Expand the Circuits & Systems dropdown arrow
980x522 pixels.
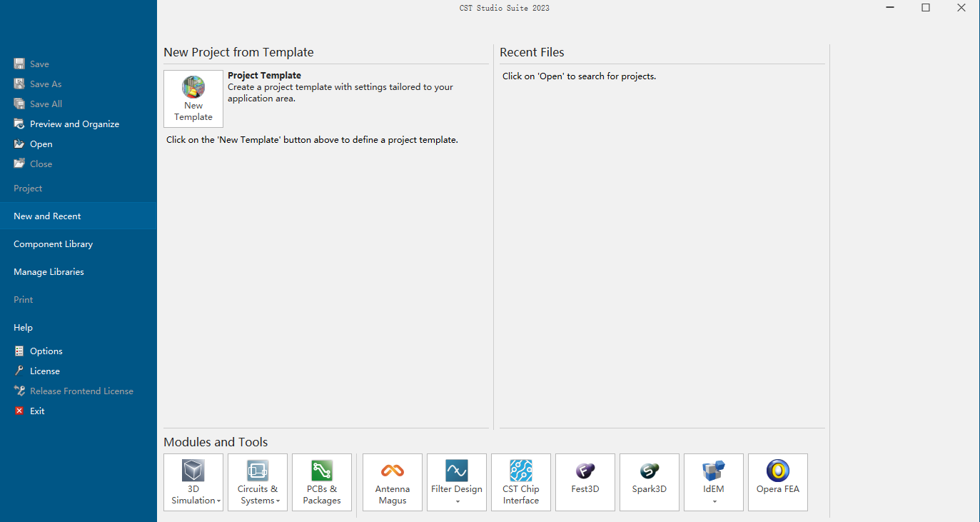pyautogui.click(x=278, y=501)
